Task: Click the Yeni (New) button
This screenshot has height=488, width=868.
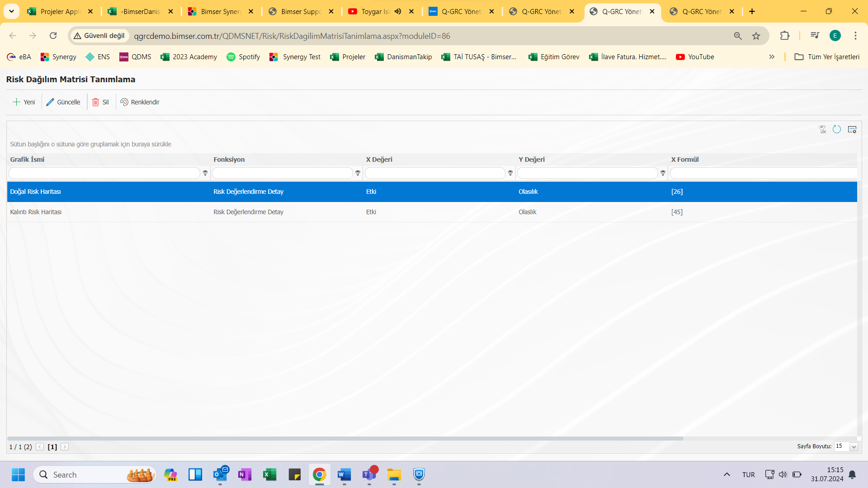Action: (24, 102)
